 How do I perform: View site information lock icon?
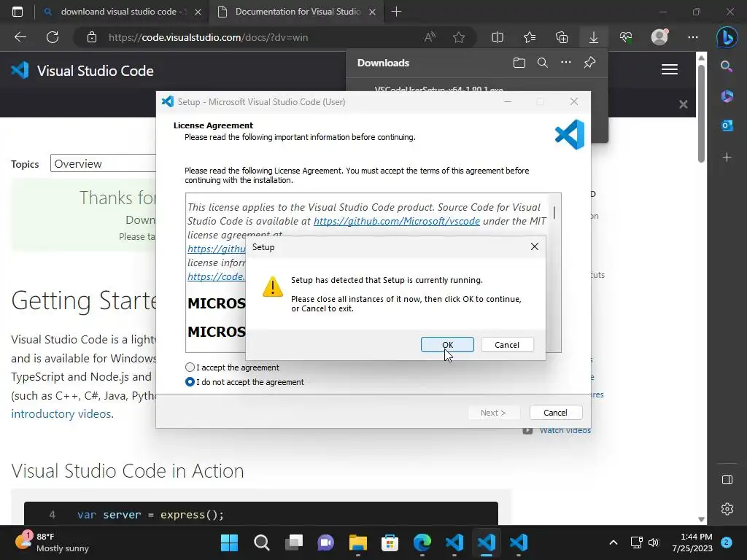tap(92, 37)
